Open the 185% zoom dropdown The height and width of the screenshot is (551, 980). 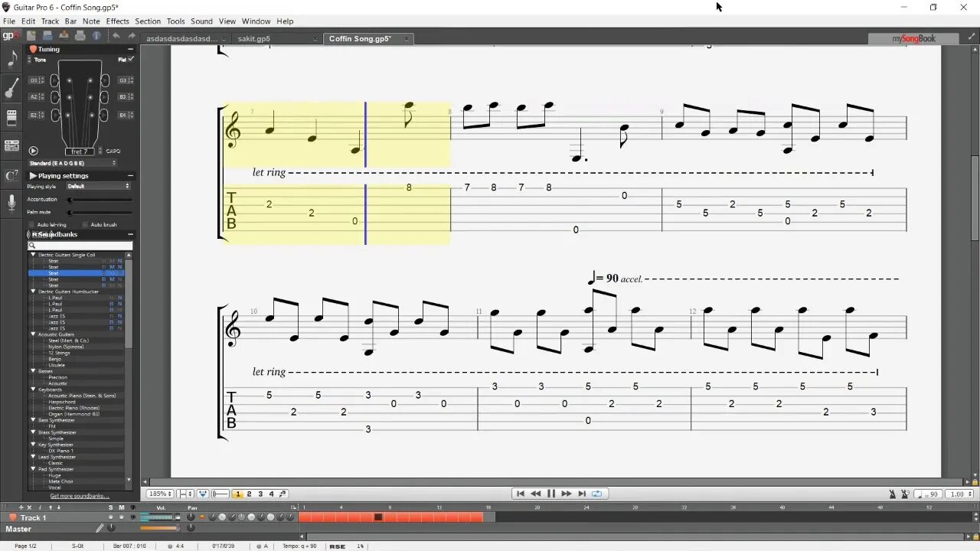pos(160,494)
